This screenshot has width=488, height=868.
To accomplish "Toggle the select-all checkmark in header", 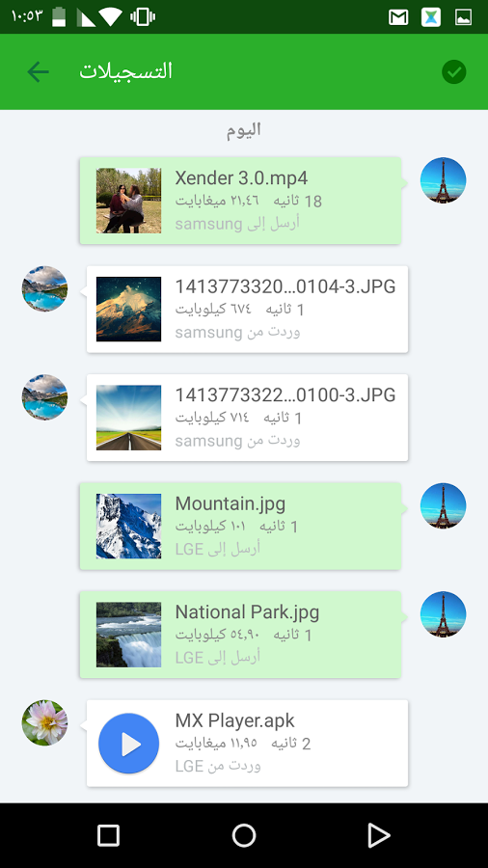I will pyautogui.click(x=453, y=72).
